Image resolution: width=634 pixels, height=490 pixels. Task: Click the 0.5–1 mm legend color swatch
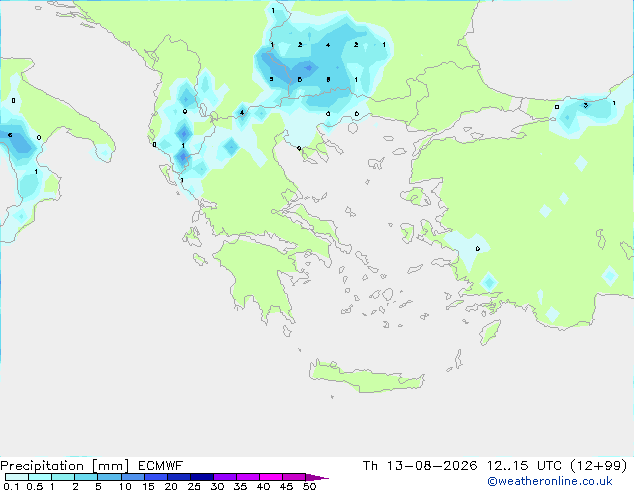pos(40,477)
